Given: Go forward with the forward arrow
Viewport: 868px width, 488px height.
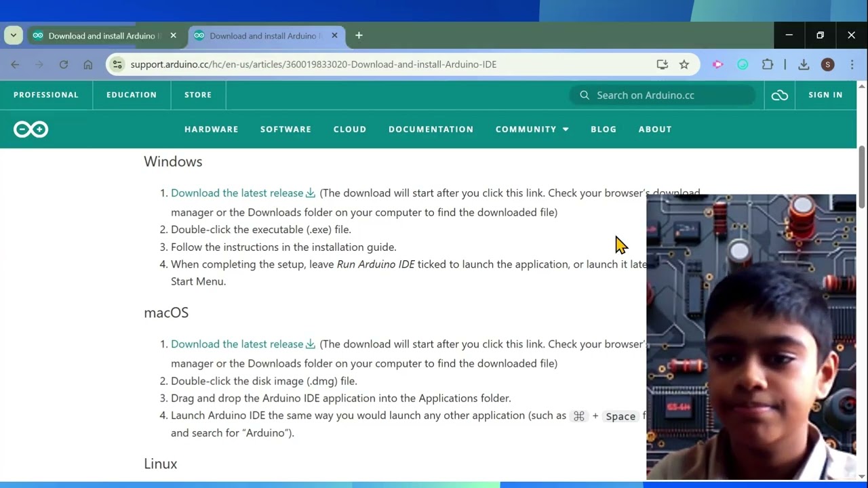Looking at the screenshot, I should point(39,64).
